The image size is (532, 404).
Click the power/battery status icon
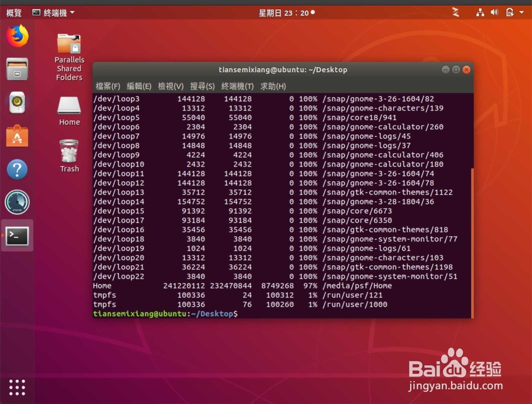(x=510, y=13)
